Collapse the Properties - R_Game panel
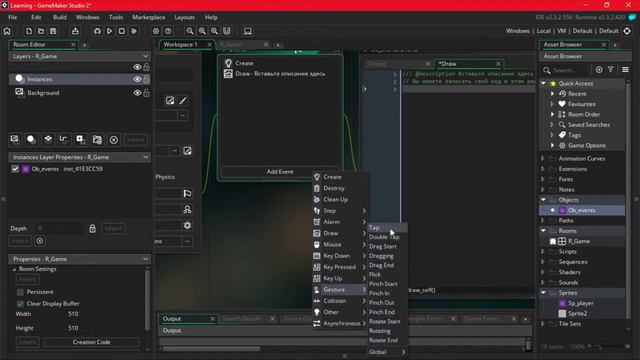This screenshot has height=360, width=640. (145, 259)
